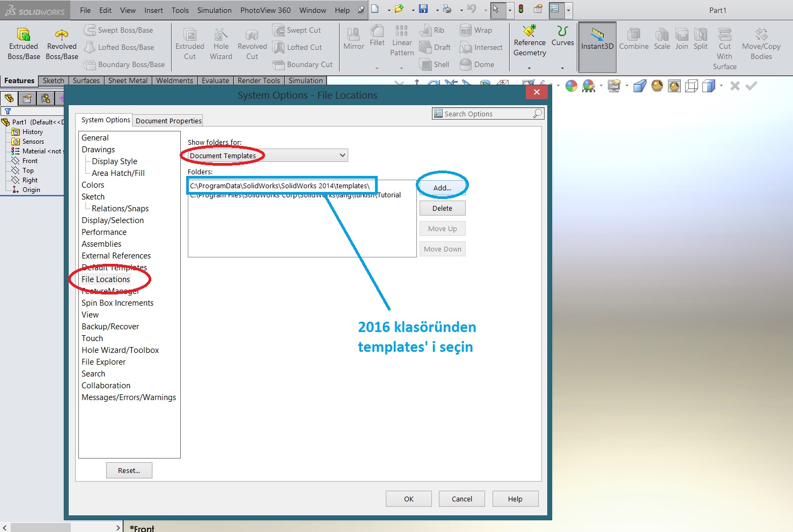
Task: Open the Curves tool
Action: click(563, 36)
